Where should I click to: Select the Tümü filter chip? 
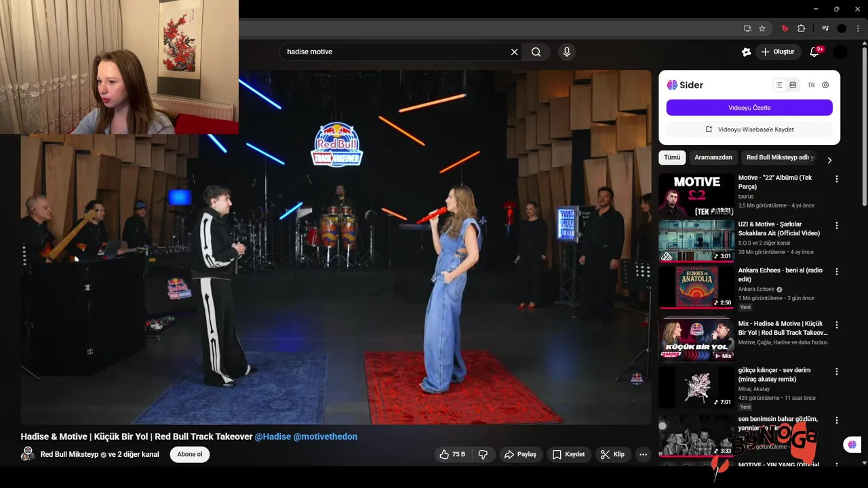(x=672, y=157)
